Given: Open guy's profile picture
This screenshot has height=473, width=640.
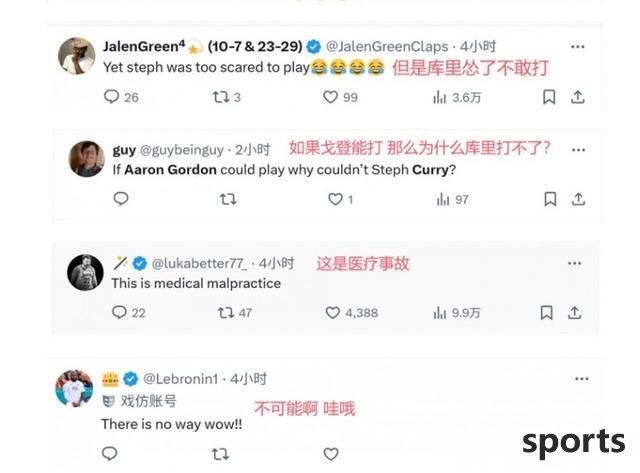Looking at the screenshot, I should 87,159.
